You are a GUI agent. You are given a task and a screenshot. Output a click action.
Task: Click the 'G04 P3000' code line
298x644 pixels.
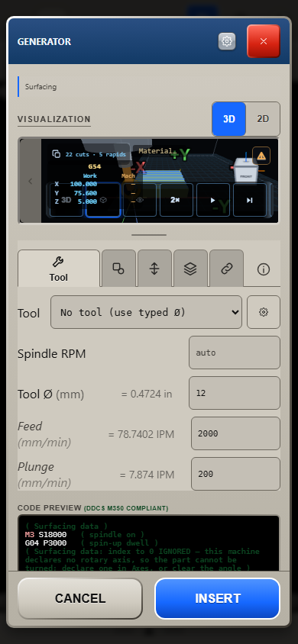pyautogui.click(x=46, y=543)
